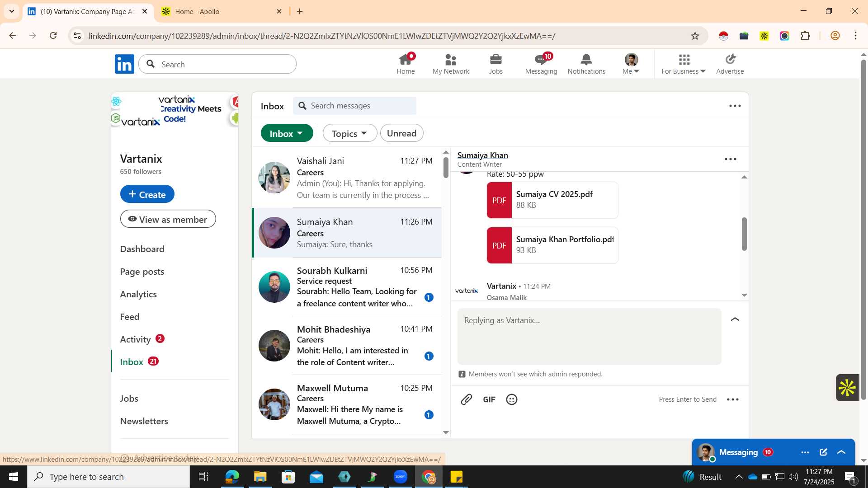868x488 pixels.
Task: Open the Jobs briefcase icon in the top bar
Action: tap(496, 64)
